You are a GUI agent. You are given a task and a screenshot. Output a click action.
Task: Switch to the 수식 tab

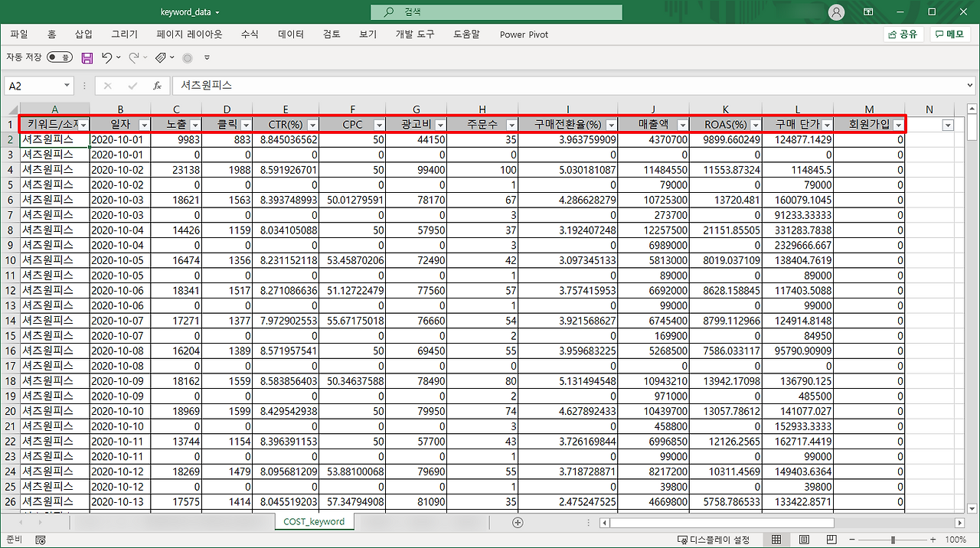[x=250, y=34]
